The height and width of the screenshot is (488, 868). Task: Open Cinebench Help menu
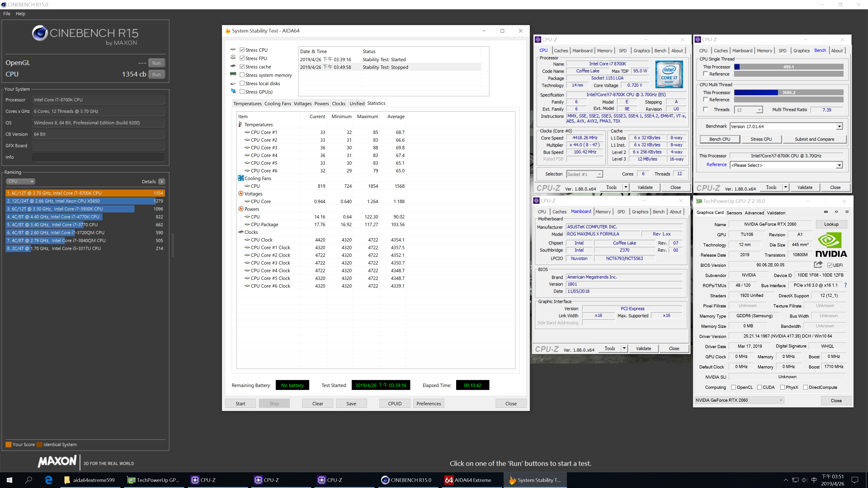pyautogui.click(x=20, y=14)
